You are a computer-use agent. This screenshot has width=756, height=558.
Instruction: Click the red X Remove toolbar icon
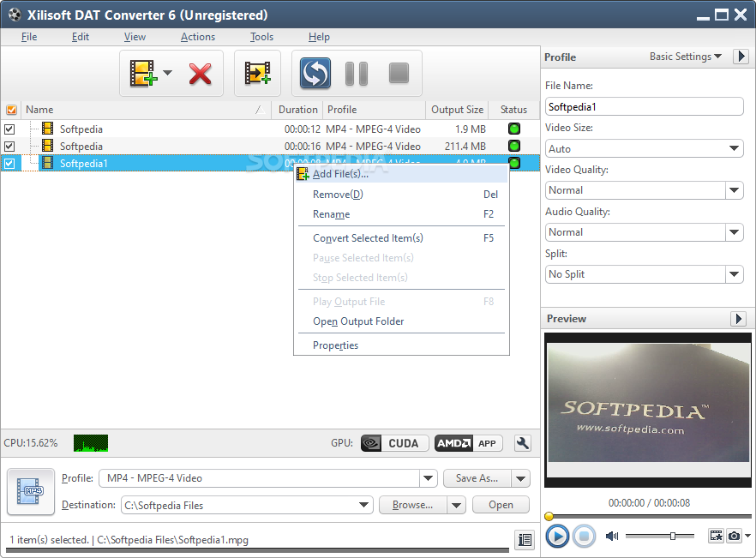200,74
